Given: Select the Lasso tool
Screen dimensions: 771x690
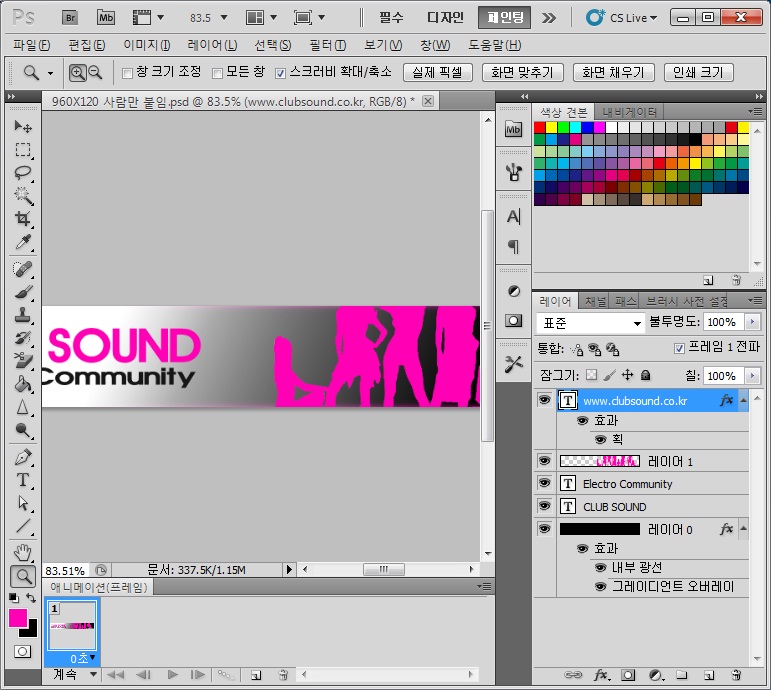Looking at the screenshot, I should click(x=23, y=173).
